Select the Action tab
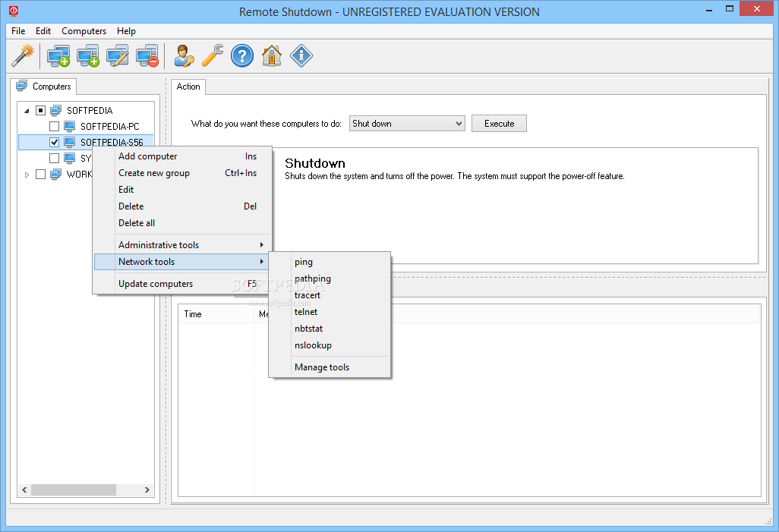Image resolution: width=779 pixels, height=532 pixels. [188, 87]
